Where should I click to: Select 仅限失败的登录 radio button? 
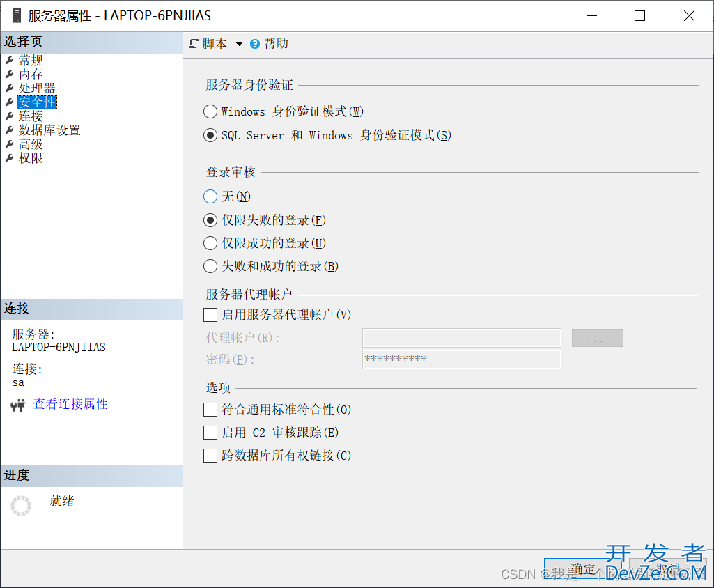click(210, 220)
